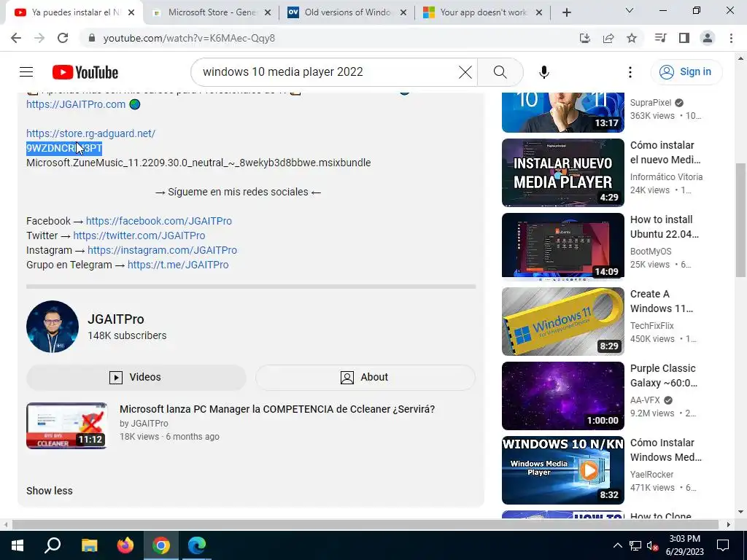The height and width of the screenshot is (560, 747).
Task: Click the JGAITPro channel name
Action: (116, 319)
